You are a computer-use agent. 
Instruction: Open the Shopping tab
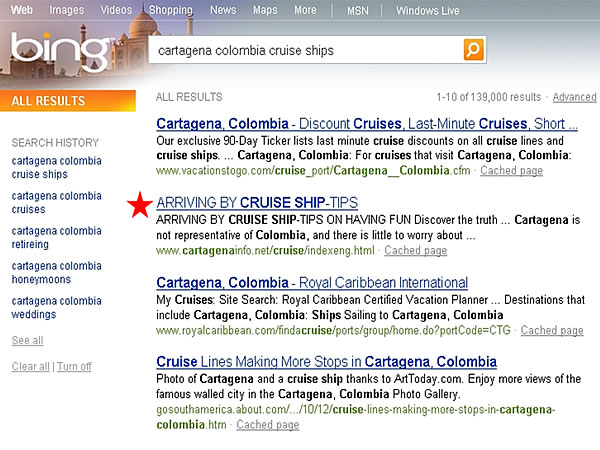tap(170, 10)
